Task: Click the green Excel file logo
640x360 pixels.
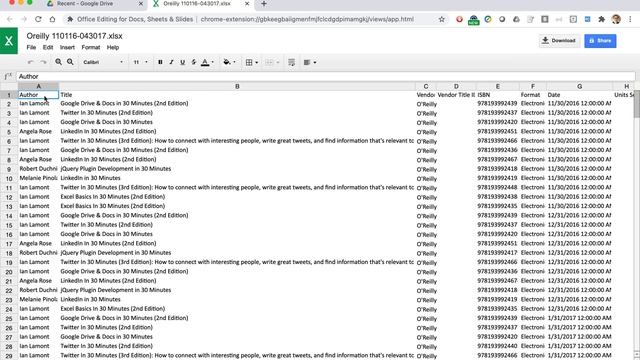Action: [9, 41]
